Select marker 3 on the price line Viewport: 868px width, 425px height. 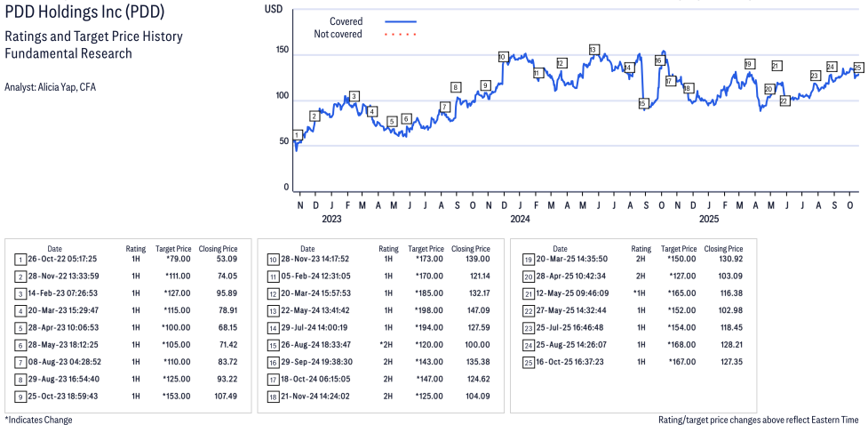coord(354,96)
